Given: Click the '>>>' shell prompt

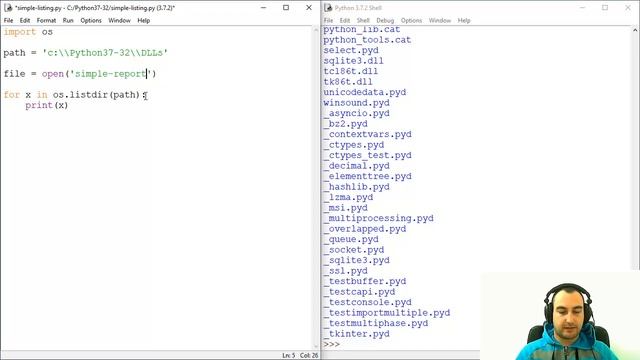Looking at the screenshot, I should [x=331, y=344].
